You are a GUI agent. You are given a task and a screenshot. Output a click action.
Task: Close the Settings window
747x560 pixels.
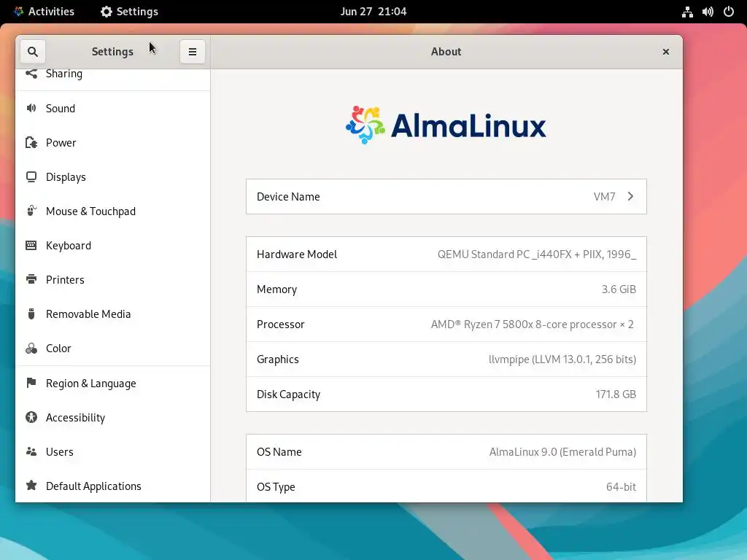[666, 52]
